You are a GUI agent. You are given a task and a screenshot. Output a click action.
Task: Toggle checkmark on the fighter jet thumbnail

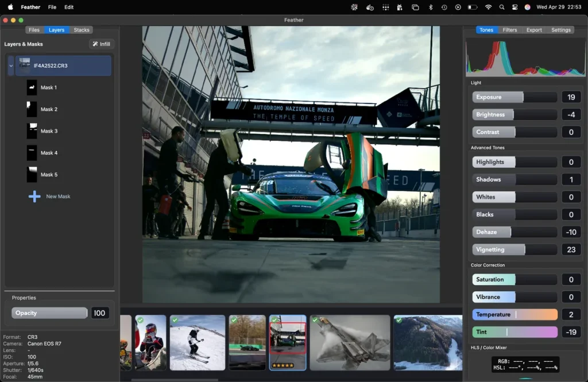coord(315,320)
